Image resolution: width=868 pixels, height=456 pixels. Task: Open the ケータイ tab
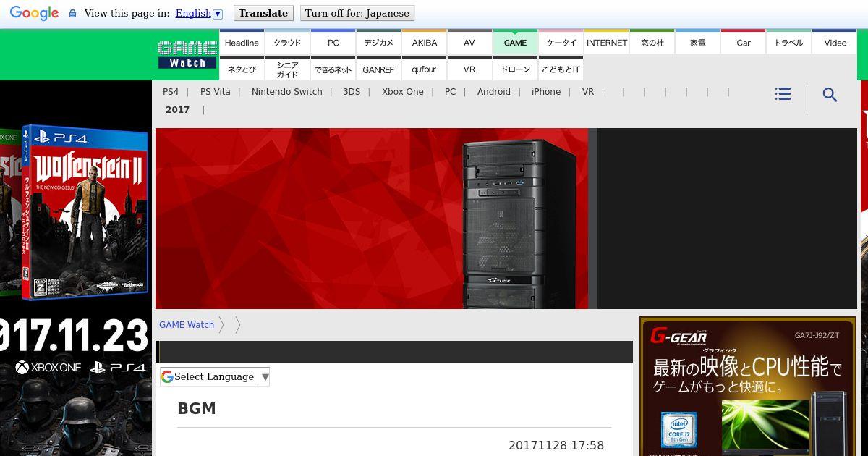coord(561,42)
